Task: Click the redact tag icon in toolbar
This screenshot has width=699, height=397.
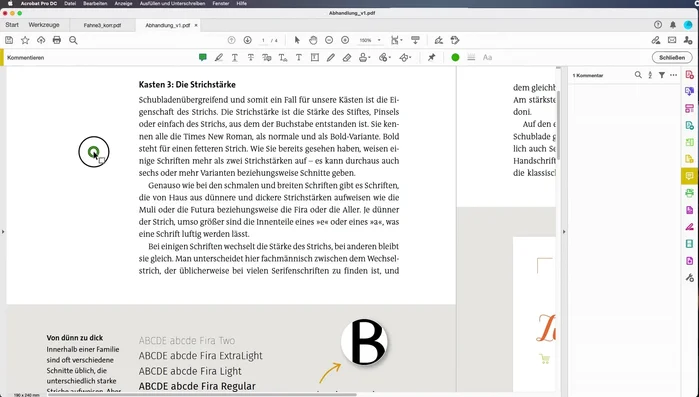Action: click(x=455, y=40)
